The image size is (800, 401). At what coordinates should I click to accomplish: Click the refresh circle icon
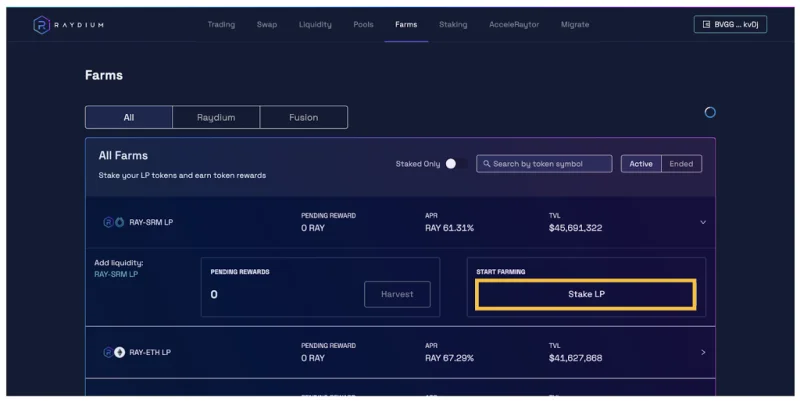pos(710,112)
